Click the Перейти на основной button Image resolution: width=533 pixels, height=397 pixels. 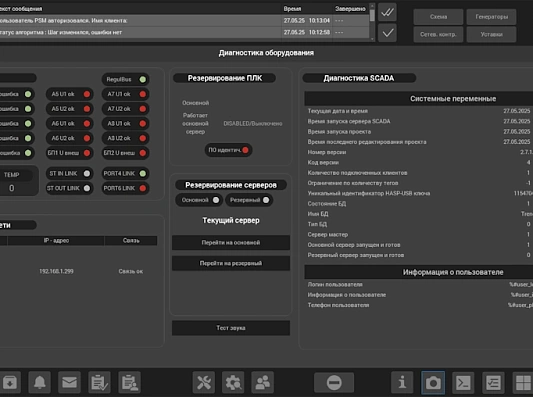point(231,242)
